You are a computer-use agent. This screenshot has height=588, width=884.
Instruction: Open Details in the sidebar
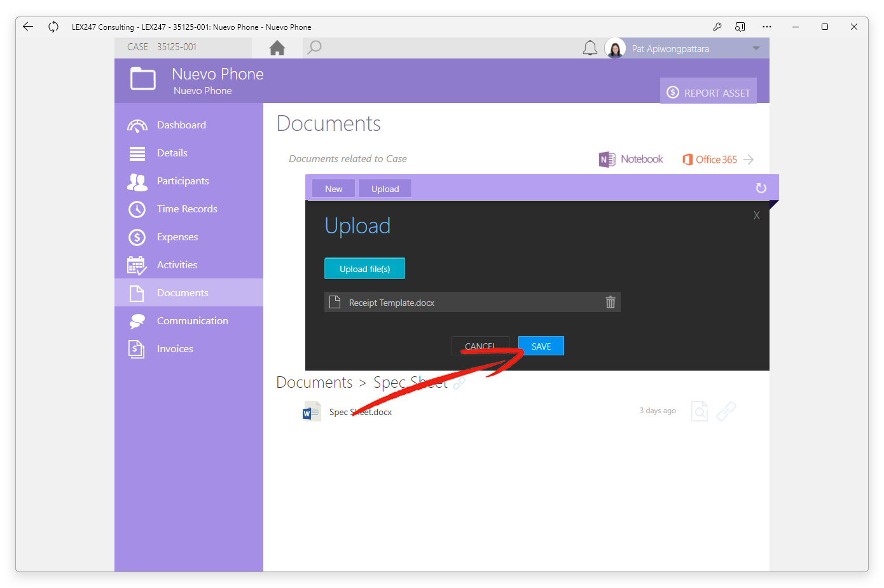189,153
